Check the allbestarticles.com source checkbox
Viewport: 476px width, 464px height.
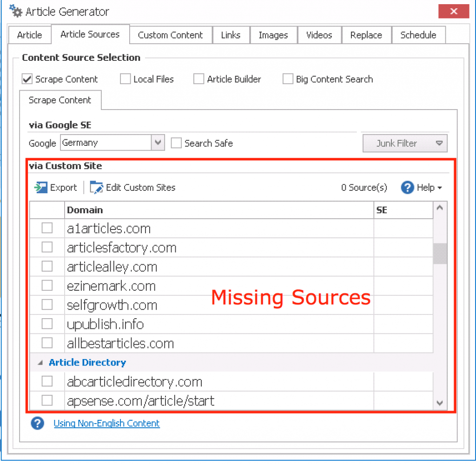(x=47, y=343)
